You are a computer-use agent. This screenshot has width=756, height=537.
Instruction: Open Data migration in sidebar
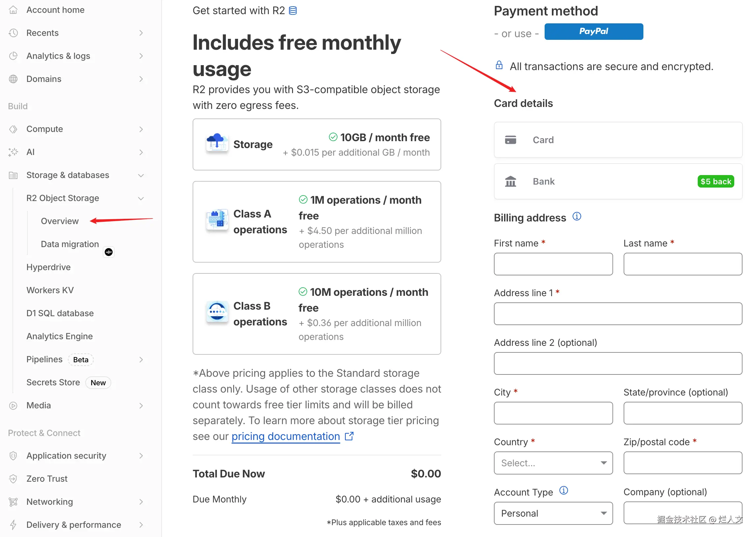click(x=70, y=244)
